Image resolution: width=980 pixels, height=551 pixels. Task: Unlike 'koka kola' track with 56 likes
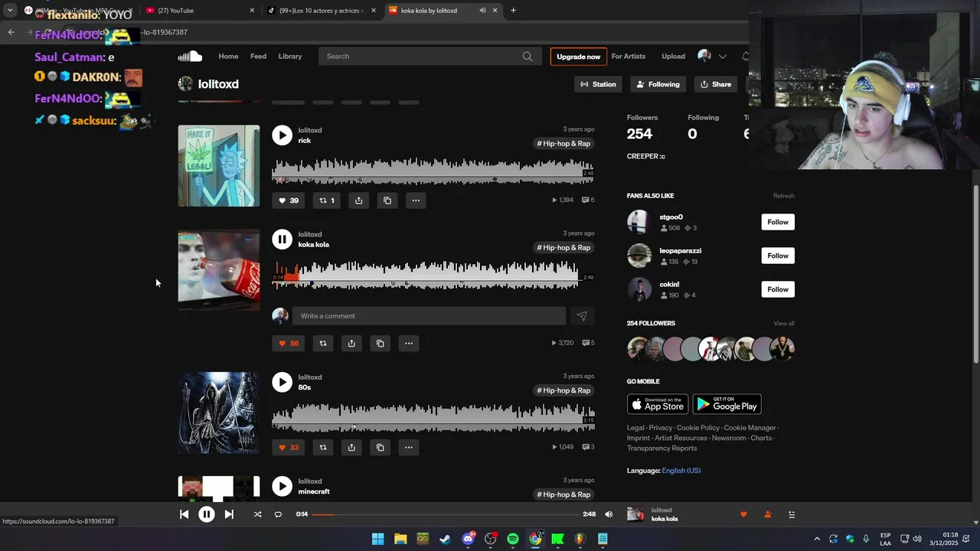coord(288,344)
